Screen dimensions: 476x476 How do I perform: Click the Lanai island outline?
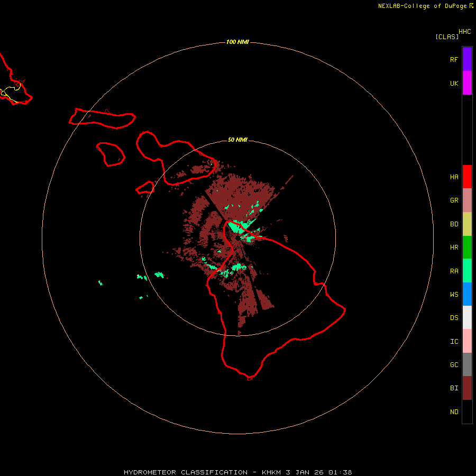(x=111, y=154)
